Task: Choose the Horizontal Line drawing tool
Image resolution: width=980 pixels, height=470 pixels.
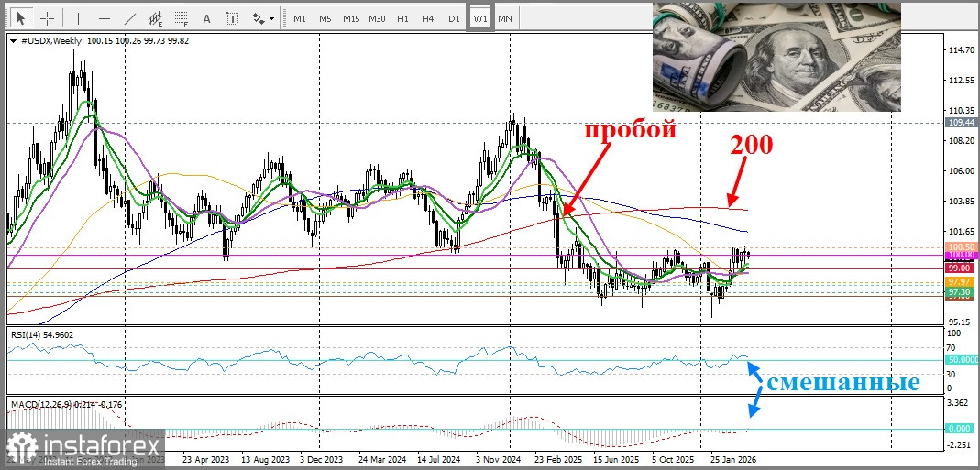Action: [105, 18]
